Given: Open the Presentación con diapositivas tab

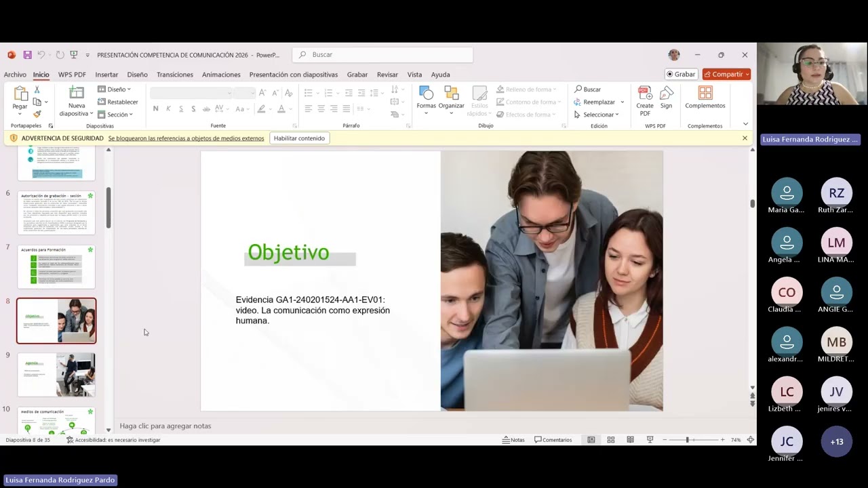Looking at the screenshot, I should coord(294,75).
